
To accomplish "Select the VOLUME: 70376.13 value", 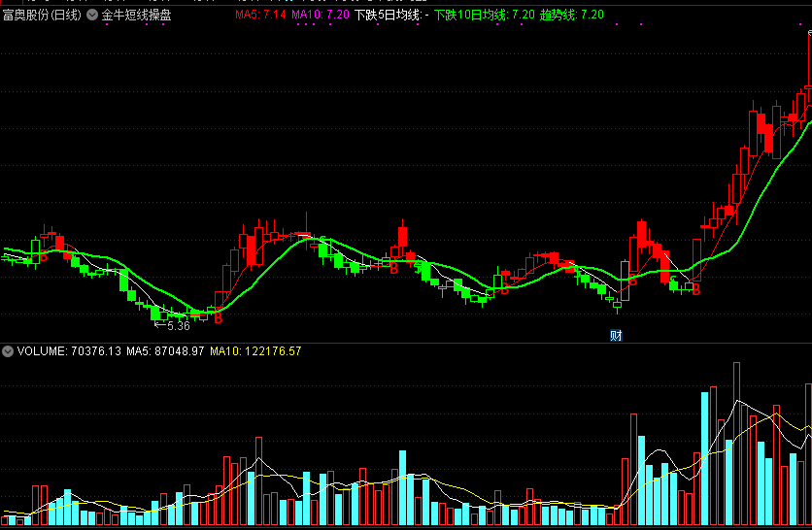I will [x=69, y=351].
